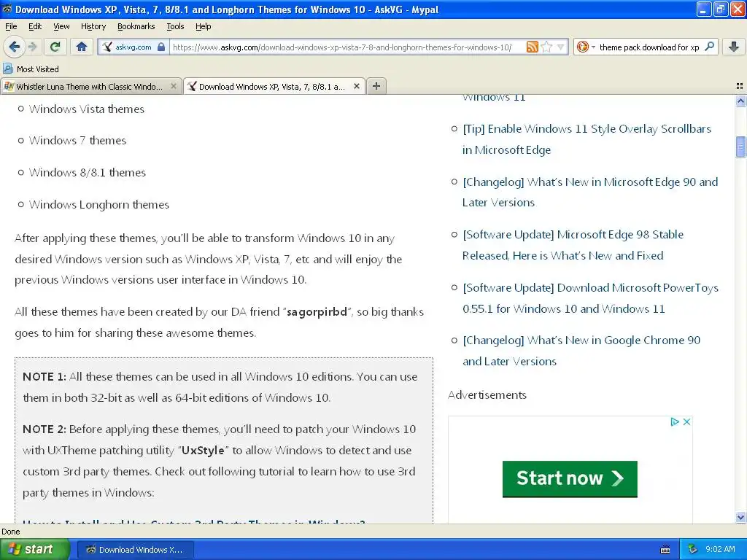The width and height of the screenshot is (747, 560).
Task: Run search with the magnifier icon
Action: pyautogui.click(x=709, y=47)
